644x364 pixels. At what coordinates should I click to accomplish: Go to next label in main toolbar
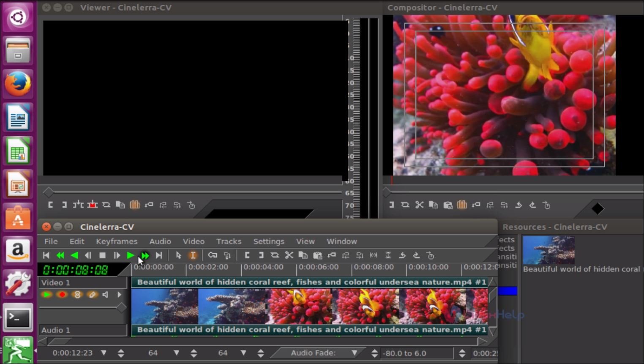(x=360, y=255)
